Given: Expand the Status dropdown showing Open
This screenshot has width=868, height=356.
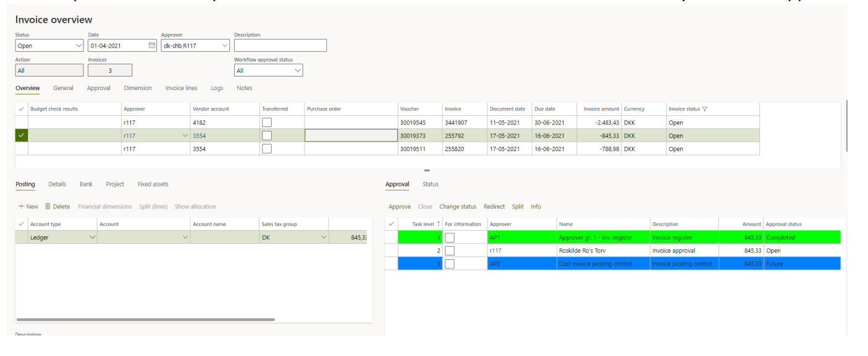Looking at the screenshot, I should click(78, 46).
